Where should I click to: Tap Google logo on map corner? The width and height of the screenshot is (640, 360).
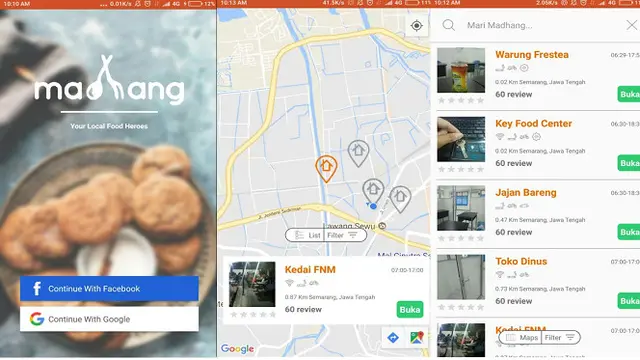coord(237,349)
